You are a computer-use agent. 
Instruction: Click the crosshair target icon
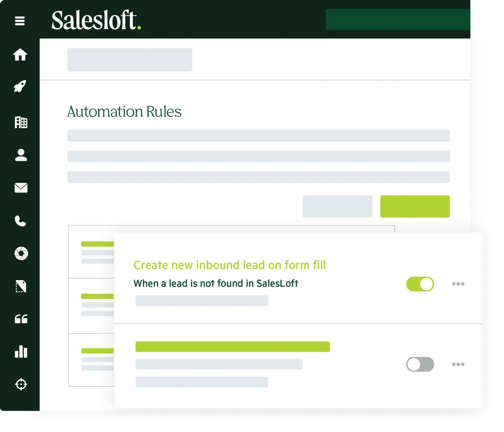pyautogui.click(x=21, y=384)
